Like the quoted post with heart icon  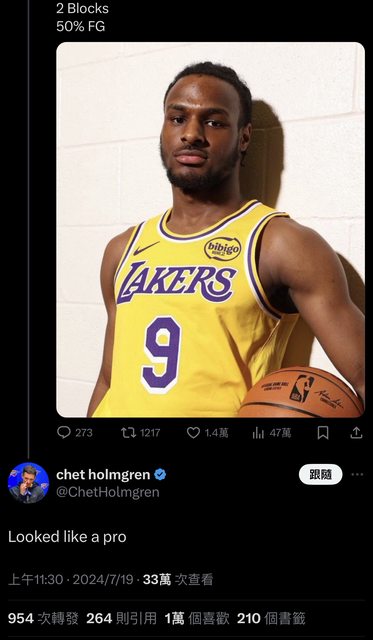point(193,433)
